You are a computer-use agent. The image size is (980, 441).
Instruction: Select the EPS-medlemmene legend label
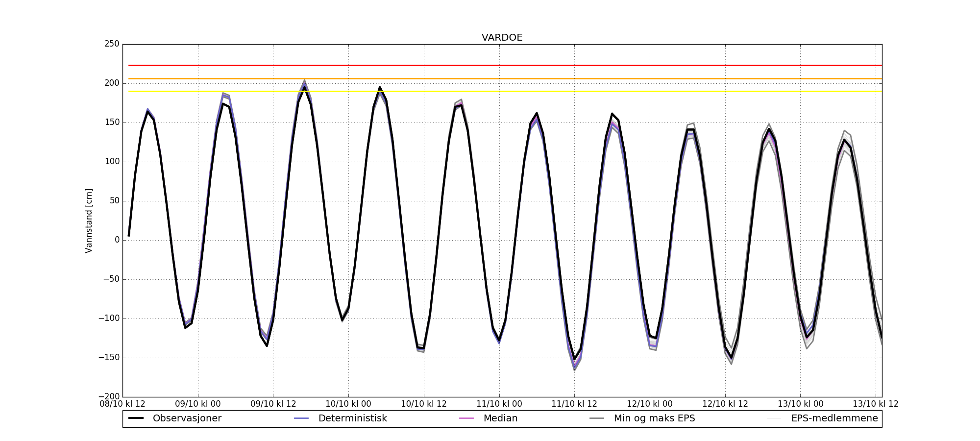click(x=834, y=418)
